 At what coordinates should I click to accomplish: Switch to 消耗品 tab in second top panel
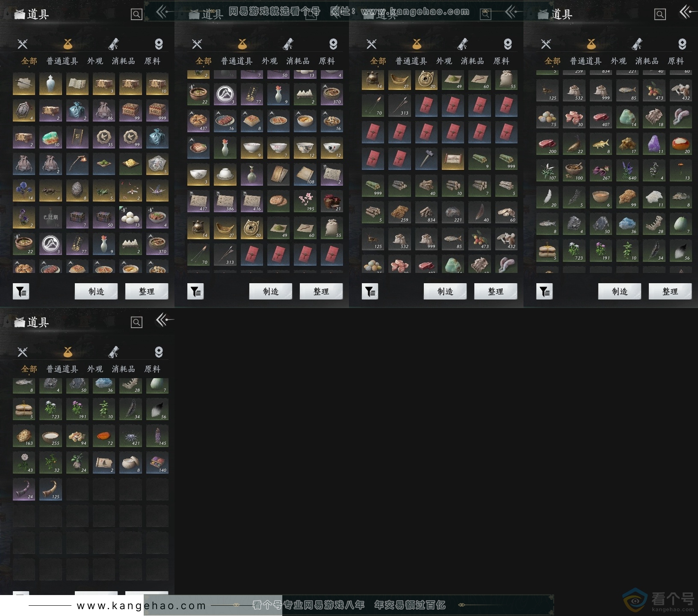pos(298,61)
